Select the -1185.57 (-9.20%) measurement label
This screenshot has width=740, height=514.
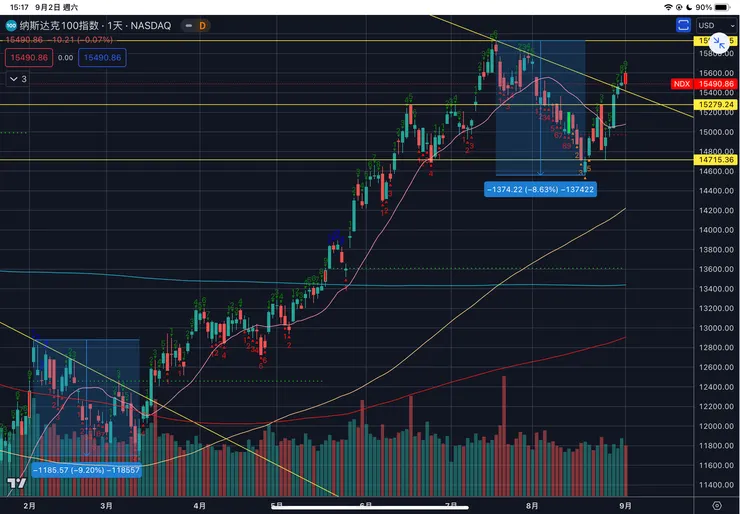click(x=72, y=468)
